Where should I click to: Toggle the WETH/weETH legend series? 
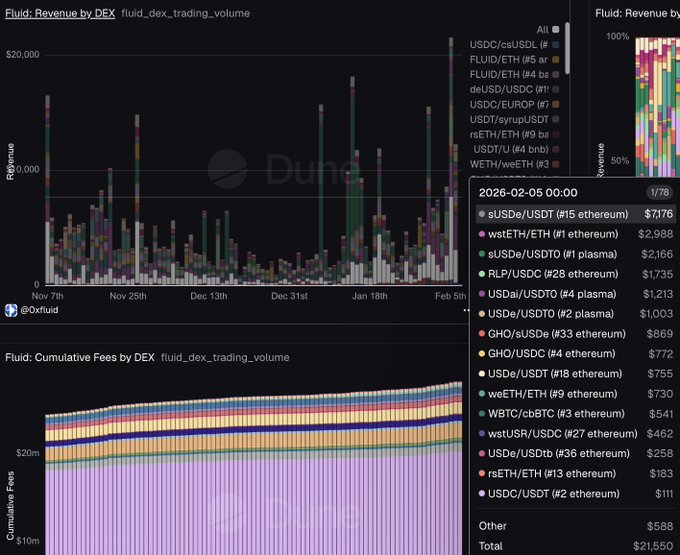coord(514,164)
